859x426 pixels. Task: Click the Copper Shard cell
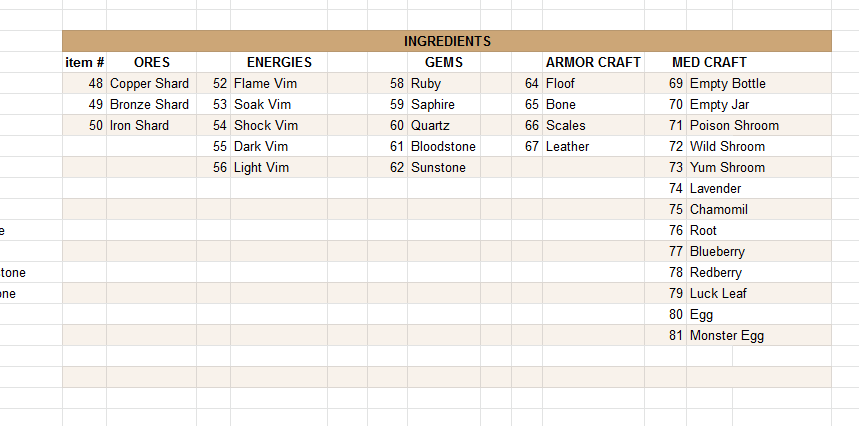pos(151,83)
